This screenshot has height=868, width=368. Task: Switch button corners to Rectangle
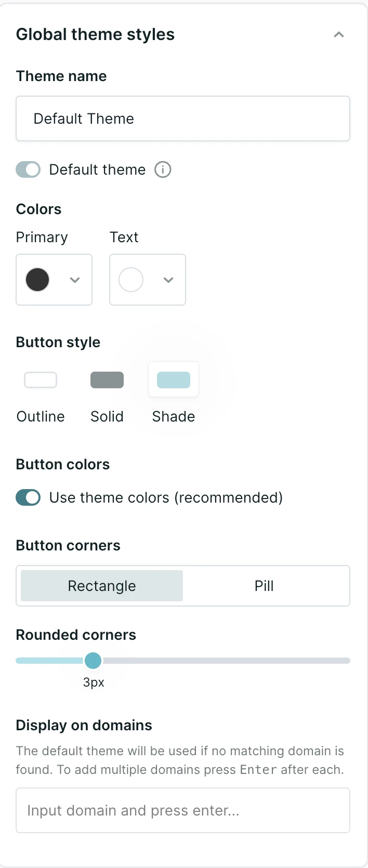click(102, 586)
